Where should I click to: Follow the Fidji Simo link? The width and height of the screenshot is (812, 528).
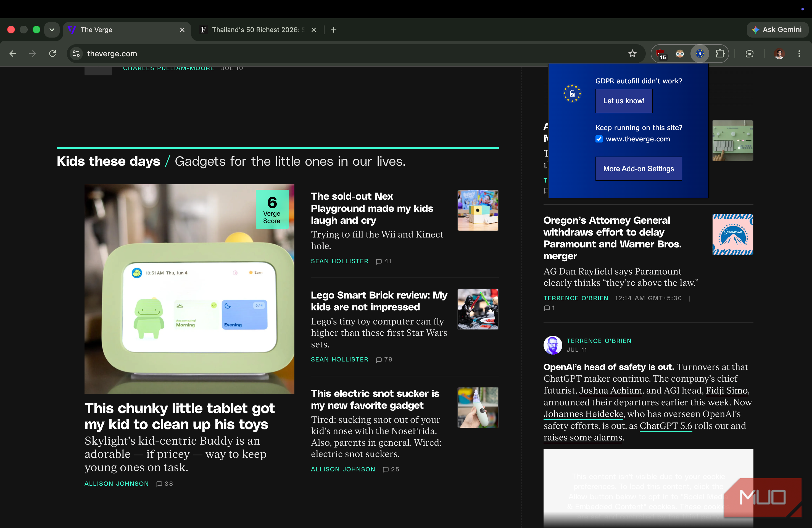[726, 390]
